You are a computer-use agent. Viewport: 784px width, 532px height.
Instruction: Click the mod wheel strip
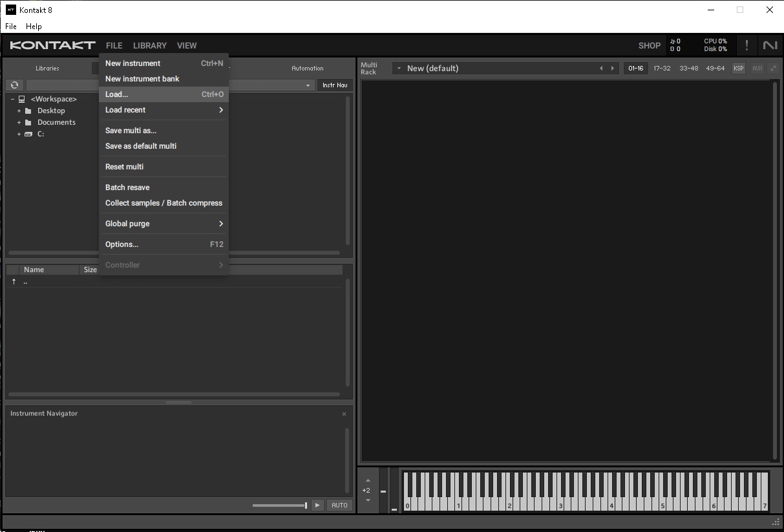[x=394, y=491]
